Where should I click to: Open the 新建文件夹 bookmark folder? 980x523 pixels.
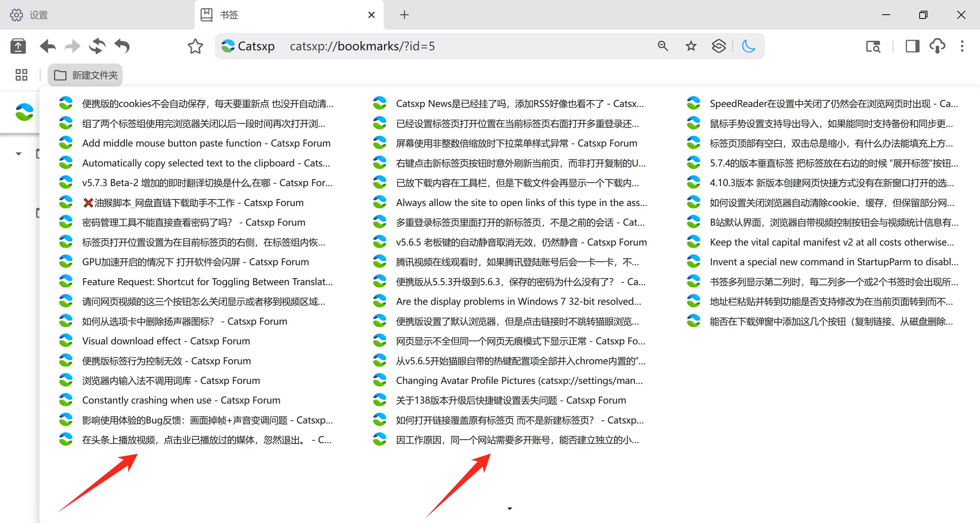click(85, 75)
